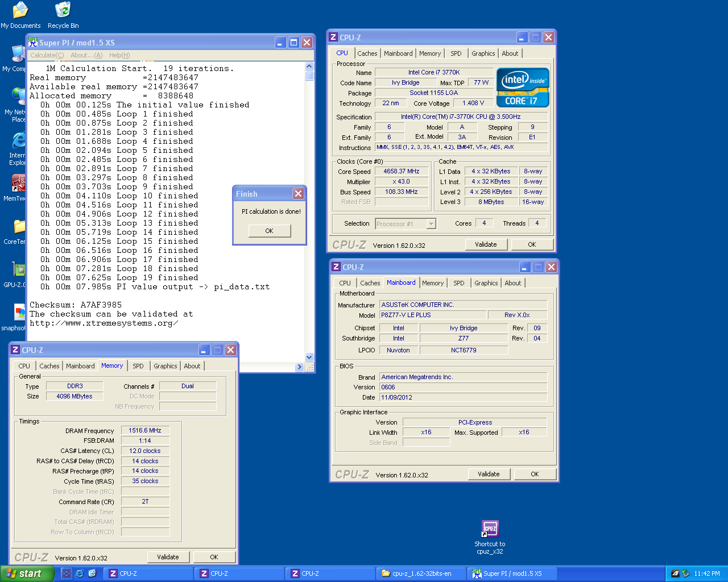The width and height of the screenshot is (728, 582).
Task: Click the motherboard model P8Z77-V LE PLUS
Action: 433,315
